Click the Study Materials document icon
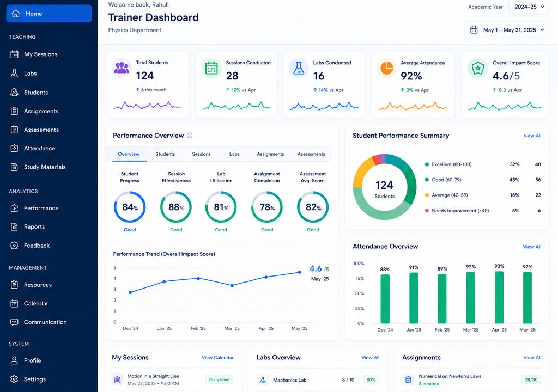558x392 pixels. coord(14,167)
